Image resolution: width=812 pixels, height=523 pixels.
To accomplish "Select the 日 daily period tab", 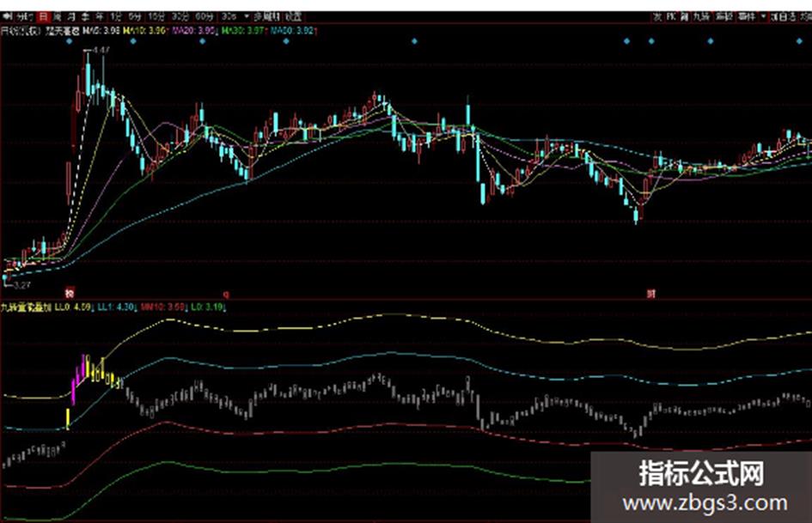I will pos(44,16).
